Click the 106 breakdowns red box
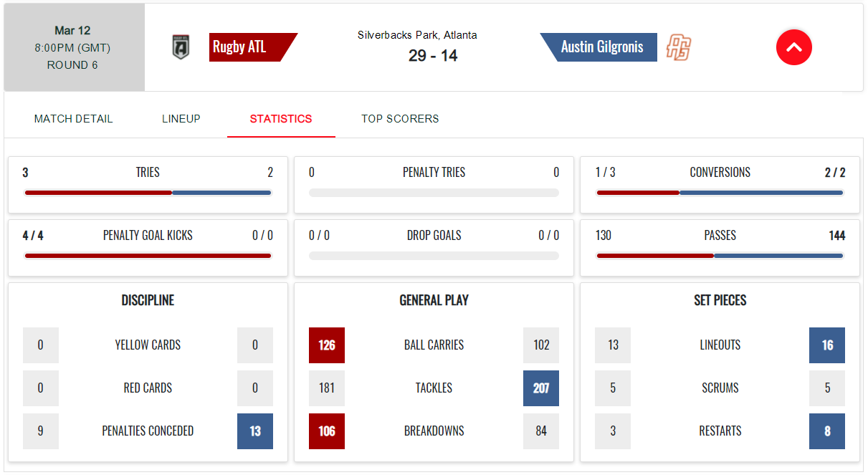The width and height of the screenshot is (868, 475). [327, 431]
